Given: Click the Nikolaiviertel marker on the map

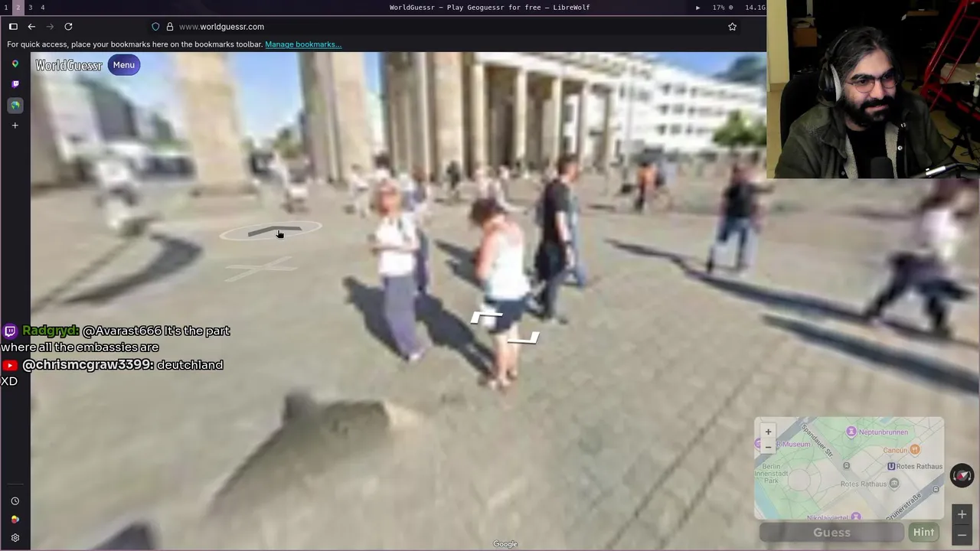Looking at the screenshot, I should [856, 517].
